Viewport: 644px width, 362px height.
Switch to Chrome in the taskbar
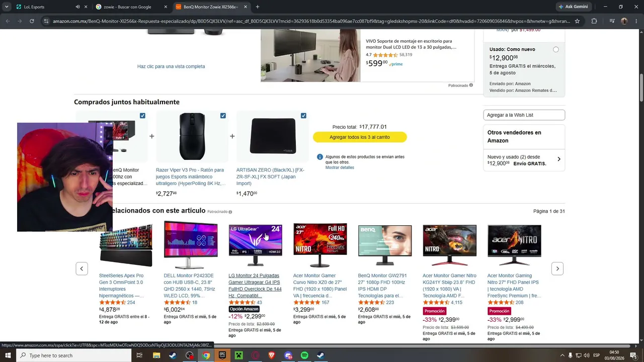[x=206, y=355]
